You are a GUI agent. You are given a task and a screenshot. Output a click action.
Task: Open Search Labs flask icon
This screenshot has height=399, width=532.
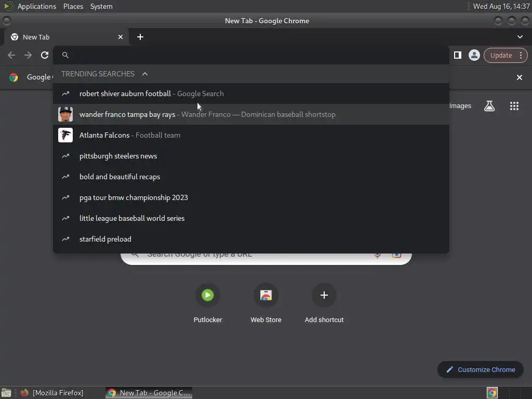coord(489,106)
